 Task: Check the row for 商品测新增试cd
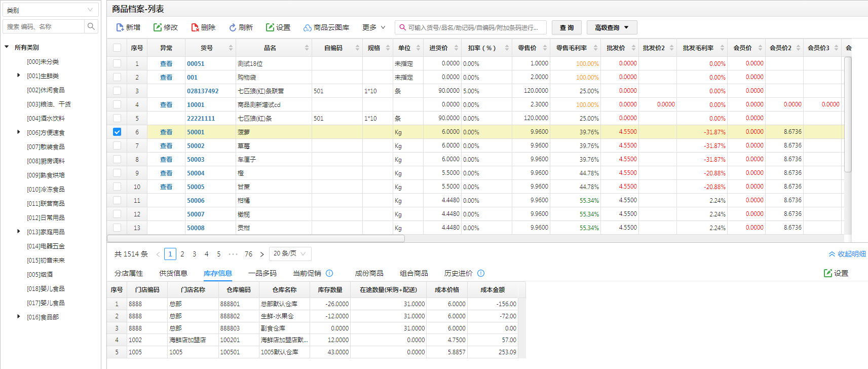coord(117,104)
